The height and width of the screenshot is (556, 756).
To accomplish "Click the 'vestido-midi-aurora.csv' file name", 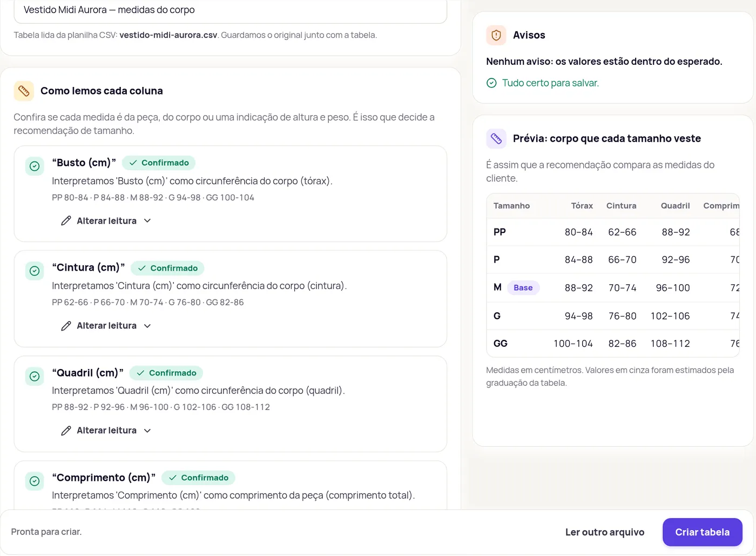I will click(168, 35).
